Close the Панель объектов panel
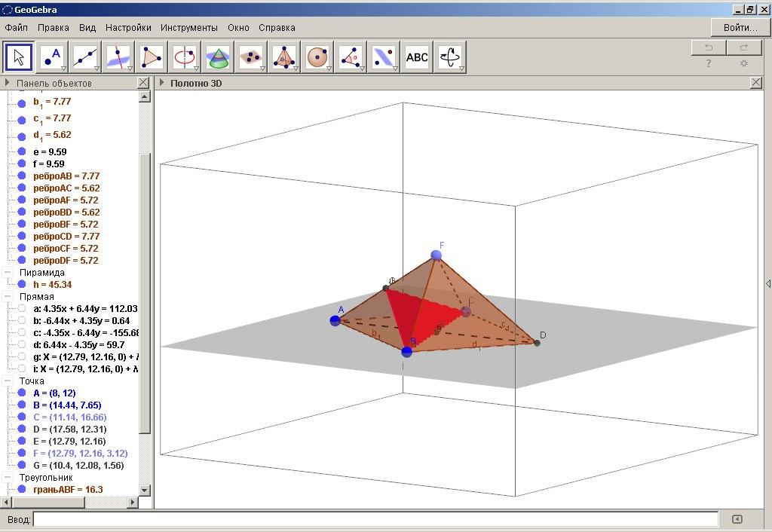Viewport: 772px width, 532px height. (142, 83)
